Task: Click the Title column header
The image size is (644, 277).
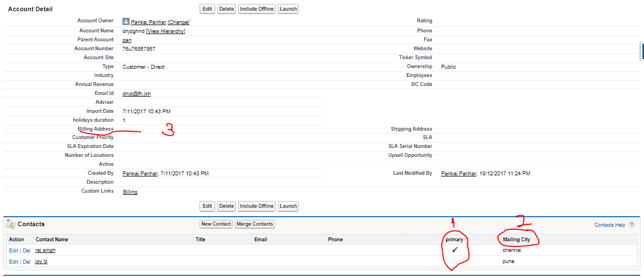Action: point(201,240)
